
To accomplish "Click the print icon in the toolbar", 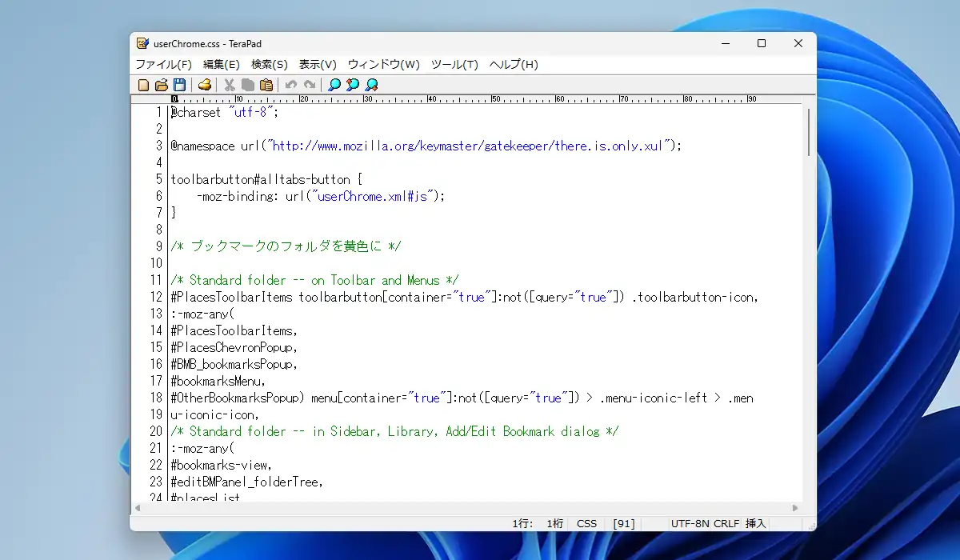I will click(205, 85).
